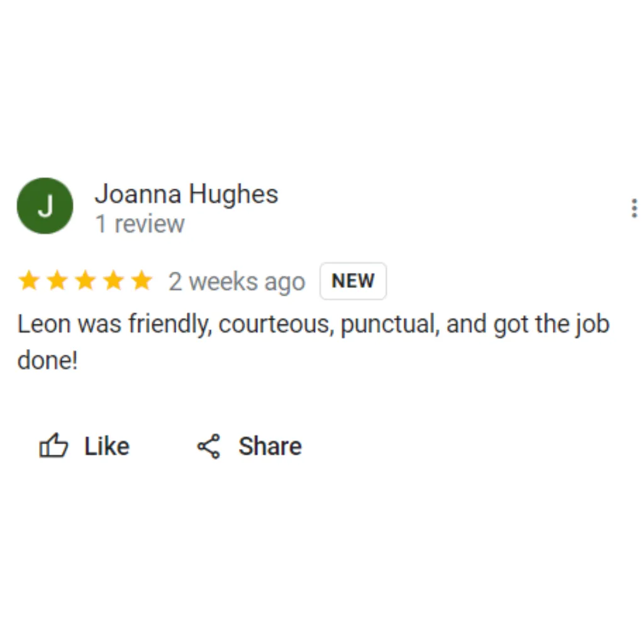The height and width of the screenshot is (644, 644).
Task: Select the fifth yellow rating star
Action: point(142,280)
